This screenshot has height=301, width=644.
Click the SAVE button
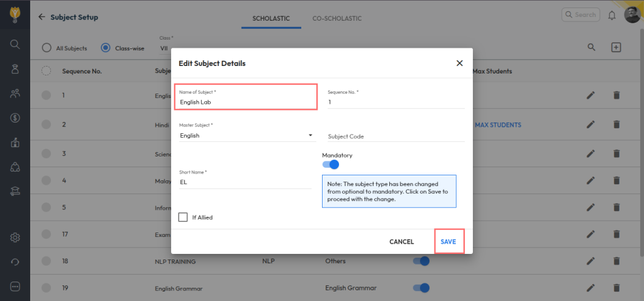[x=448, y=241]
